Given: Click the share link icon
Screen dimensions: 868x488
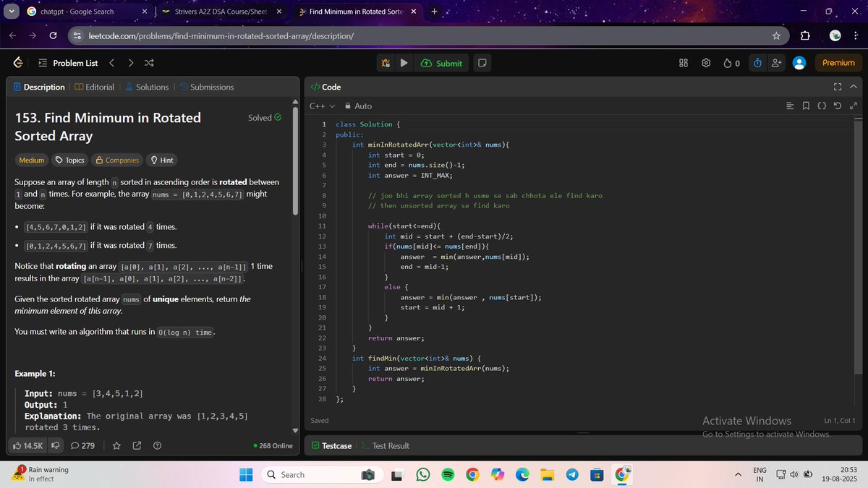Looking at the screenshot, I should click(x=137, y=445).
